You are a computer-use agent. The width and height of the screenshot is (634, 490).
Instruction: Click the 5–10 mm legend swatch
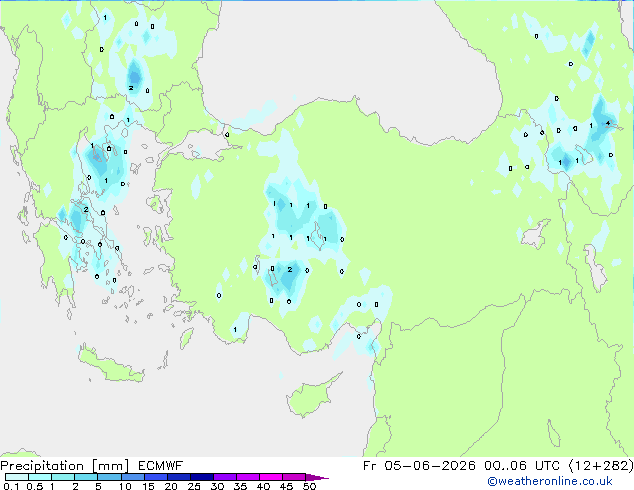(x=109, y=477)
